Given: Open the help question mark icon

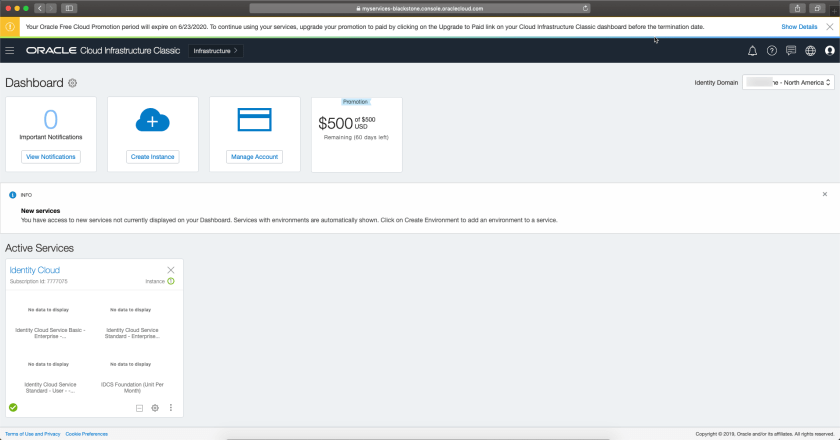Looking at the screenshot, I should pos(771,50).
